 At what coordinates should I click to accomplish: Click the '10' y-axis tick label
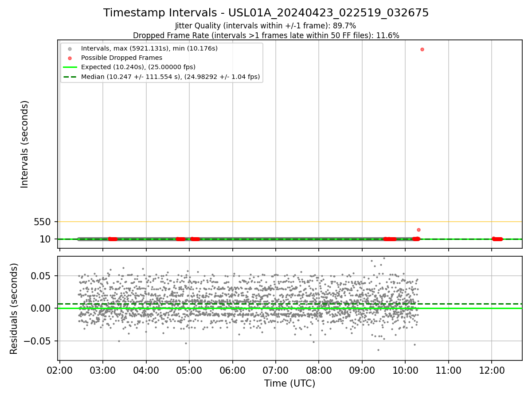(46, 239)
